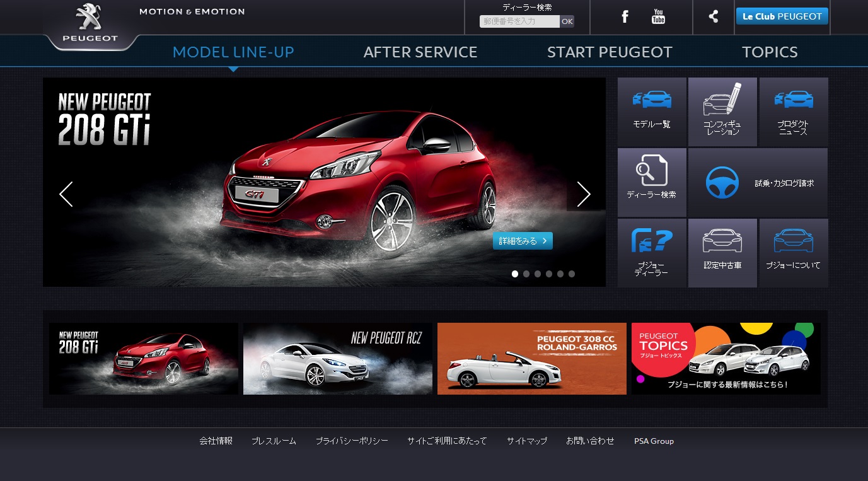Screen dimensions: 868x481
Task: Open 認定中古車 car tile
Action: point(722,253)
